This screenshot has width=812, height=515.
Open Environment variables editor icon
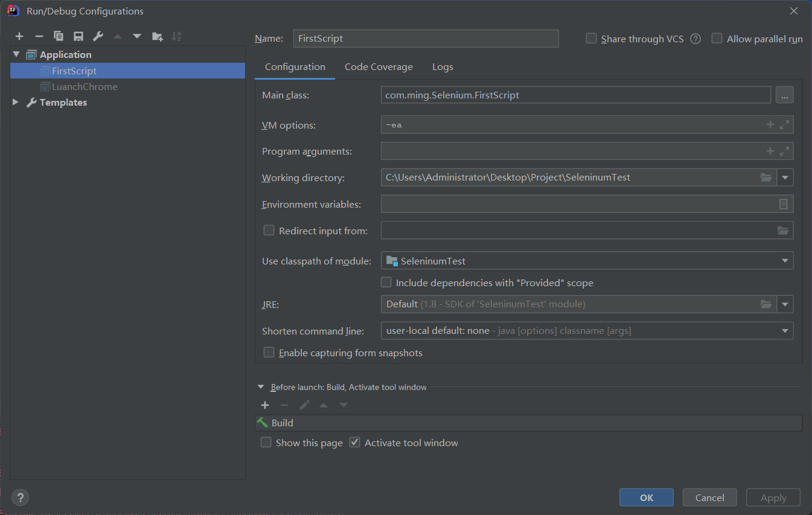(x=784, y=204)
